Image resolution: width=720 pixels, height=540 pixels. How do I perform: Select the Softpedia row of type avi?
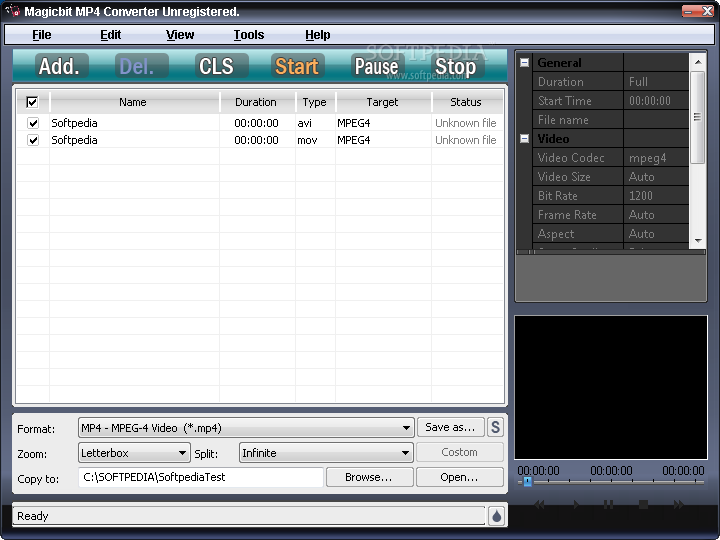(260, 123)
